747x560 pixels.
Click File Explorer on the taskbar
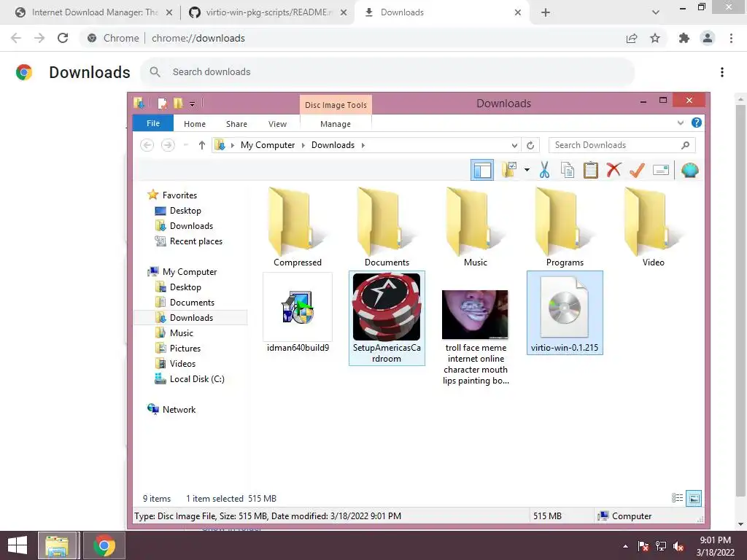(x=57, y=545)
